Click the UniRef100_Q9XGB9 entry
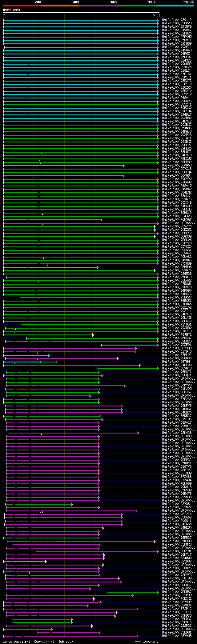Screen dimensions: 197x644 [x=177, y=44]
